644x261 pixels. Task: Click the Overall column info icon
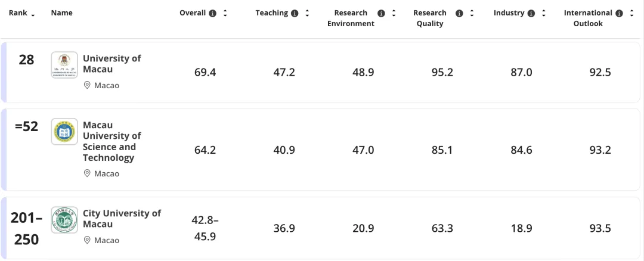coord(213,13)
